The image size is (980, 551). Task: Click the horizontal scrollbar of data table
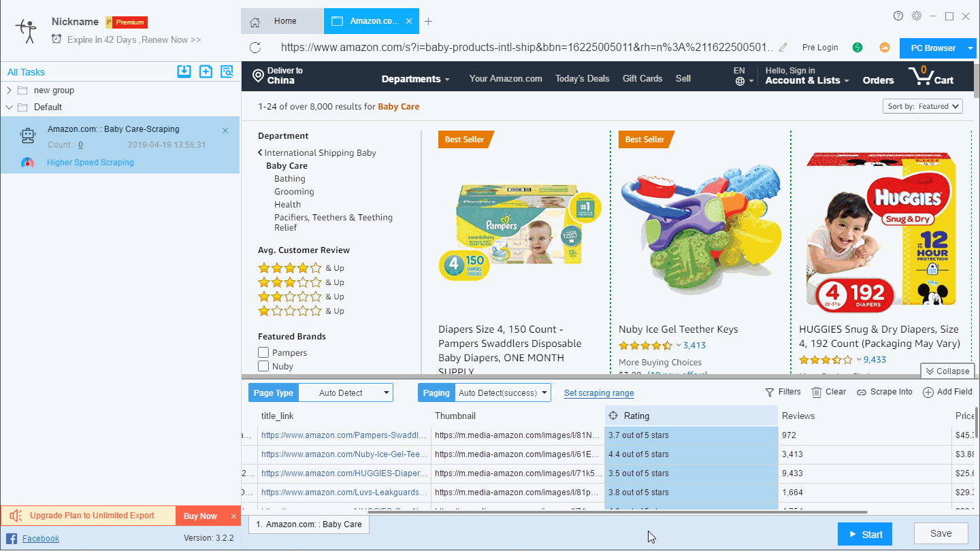point(618,512)
